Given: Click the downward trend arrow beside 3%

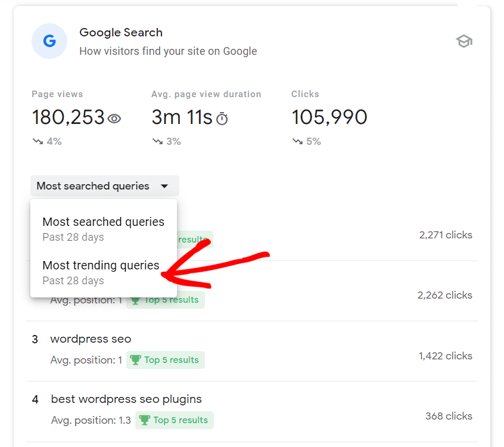Looking at the screenshot, I should pyautogui.click(x=158, y=141).
